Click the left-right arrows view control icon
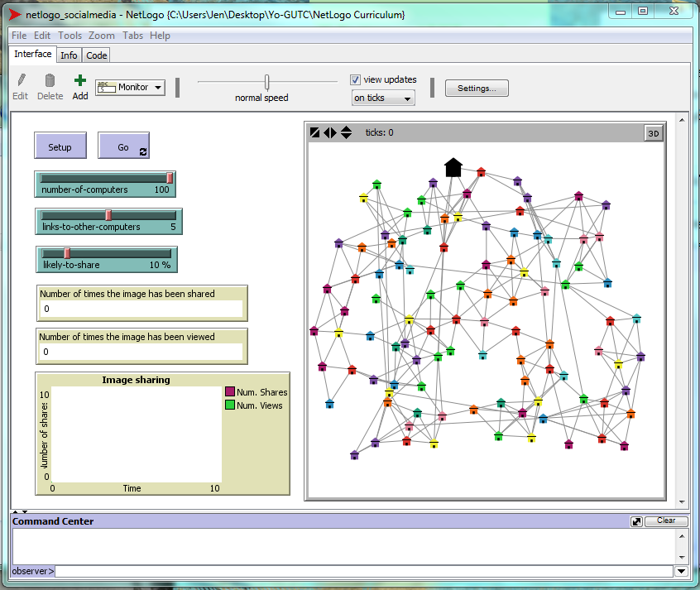This screenshot has width=700, height=590. click(x=330, y=132)
